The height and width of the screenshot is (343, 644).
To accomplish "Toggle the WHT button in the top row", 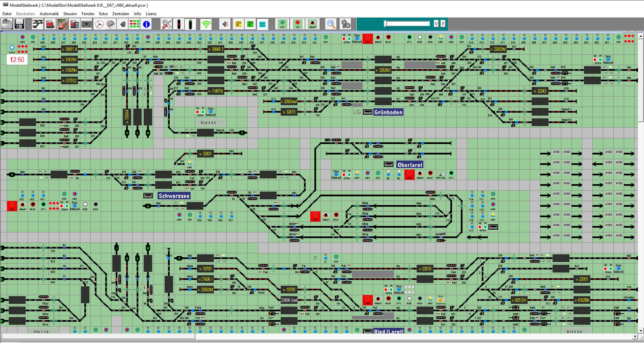I will (441, 37).
